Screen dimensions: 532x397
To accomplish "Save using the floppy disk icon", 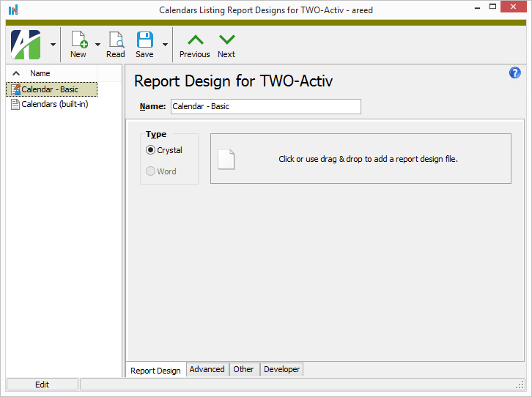I will [x=144, y=44].
